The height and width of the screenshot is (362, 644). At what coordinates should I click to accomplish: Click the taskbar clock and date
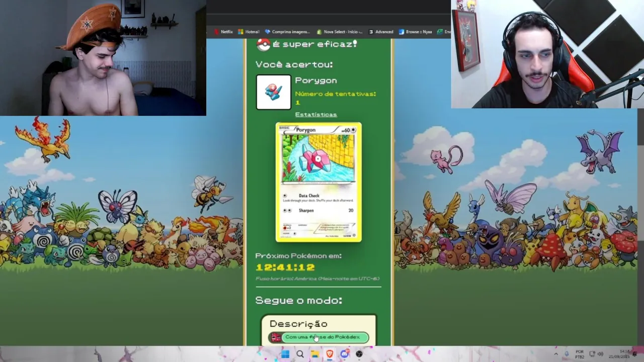[x=618, y=354]
